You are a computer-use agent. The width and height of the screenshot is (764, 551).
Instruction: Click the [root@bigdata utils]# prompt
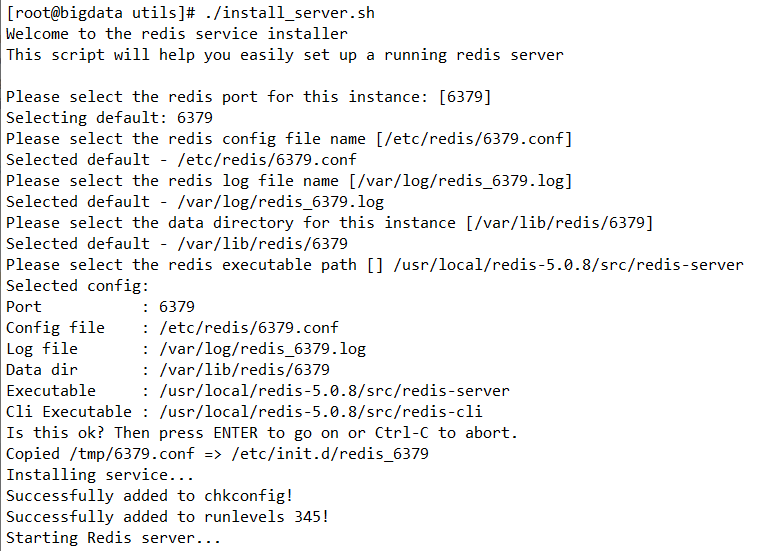click(100, 13)
